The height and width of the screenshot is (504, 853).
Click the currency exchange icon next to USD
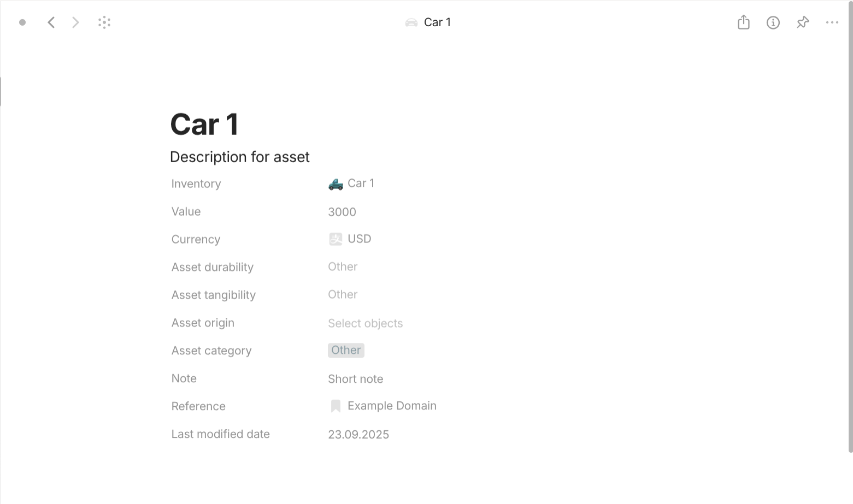coord(335,239)
